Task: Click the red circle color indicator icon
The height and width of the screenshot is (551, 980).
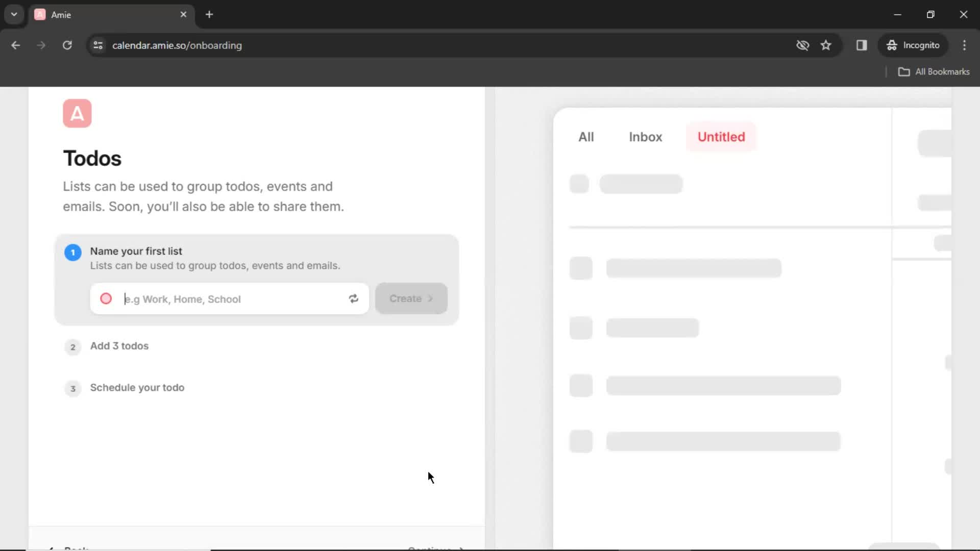Action: tap(106, 298)
